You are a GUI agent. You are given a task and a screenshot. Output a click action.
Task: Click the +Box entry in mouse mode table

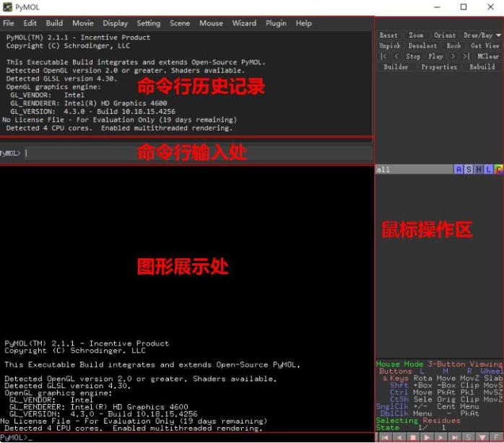point(422,385)
